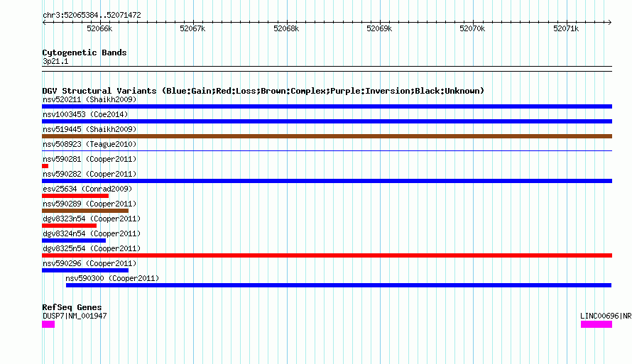Click the 52068k ruler label

(x=286, y=28)
